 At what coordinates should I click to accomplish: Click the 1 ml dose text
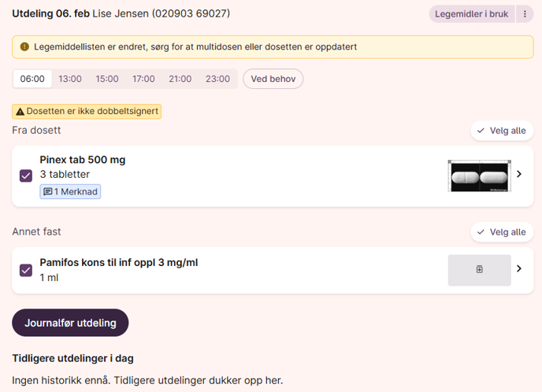(49, 277)
